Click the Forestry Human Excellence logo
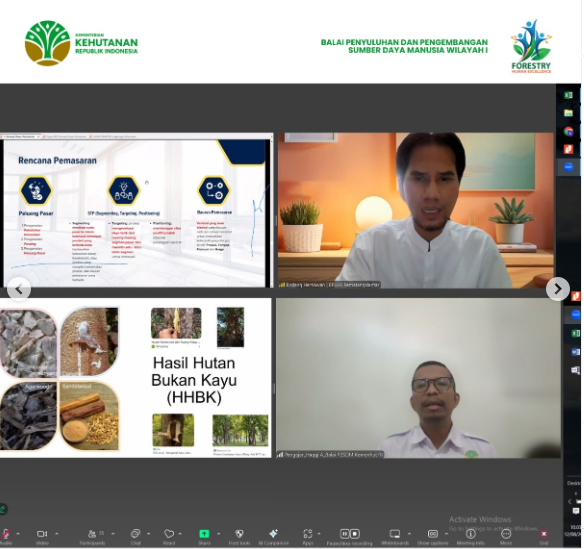 pyautogui.click(x=531, y=46)
